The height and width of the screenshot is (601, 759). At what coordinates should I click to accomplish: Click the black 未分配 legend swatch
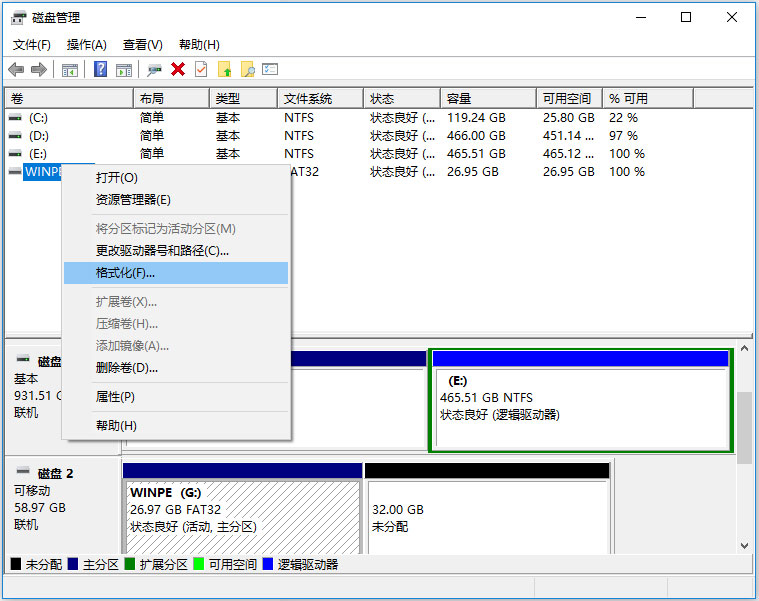coord(16,564)
